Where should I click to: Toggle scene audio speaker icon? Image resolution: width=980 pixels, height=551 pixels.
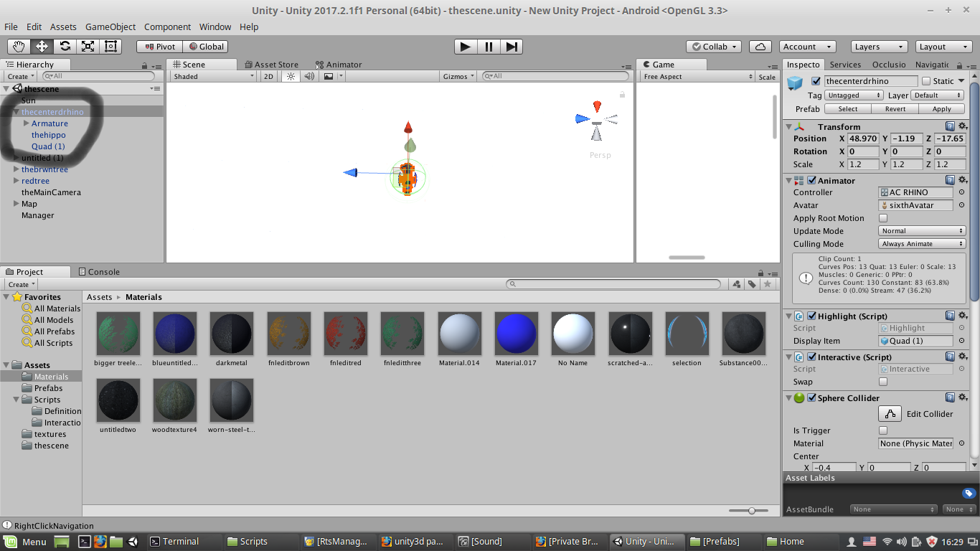point(309,76)
